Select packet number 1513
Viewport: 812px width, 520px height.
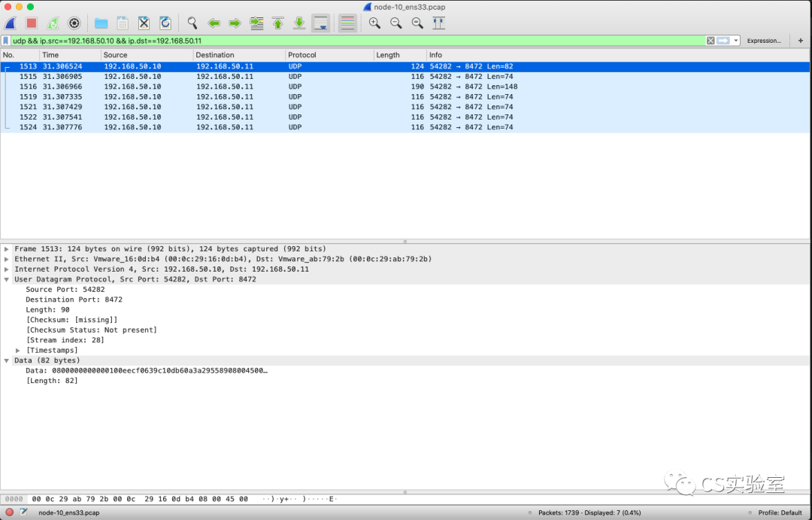[x=405, y=66]
